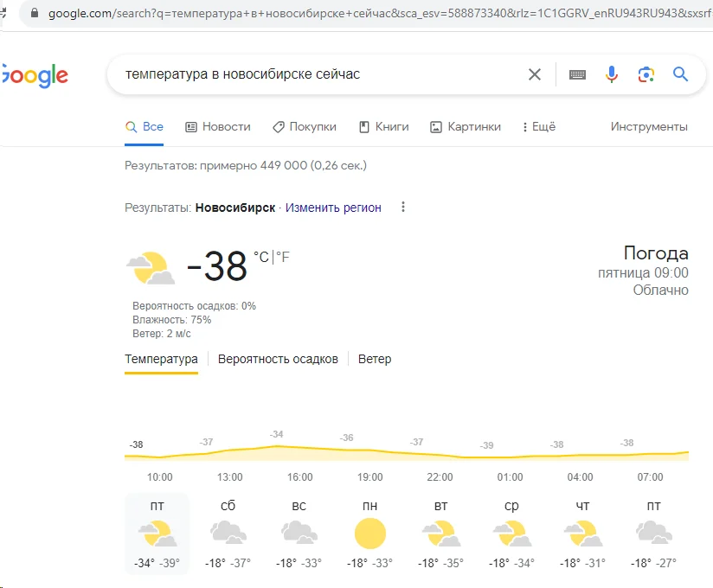The height and width of the screenshot is (588, 713).
Task: Select the Ветер forecast view
Action: (375, 358)
